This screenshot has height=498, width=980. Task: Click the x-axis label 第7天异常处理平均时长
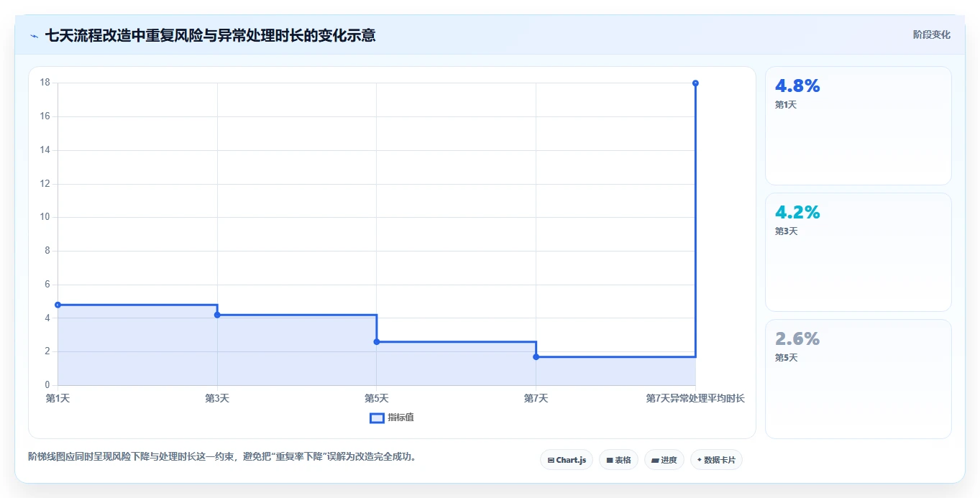click(x=695, y=398)
